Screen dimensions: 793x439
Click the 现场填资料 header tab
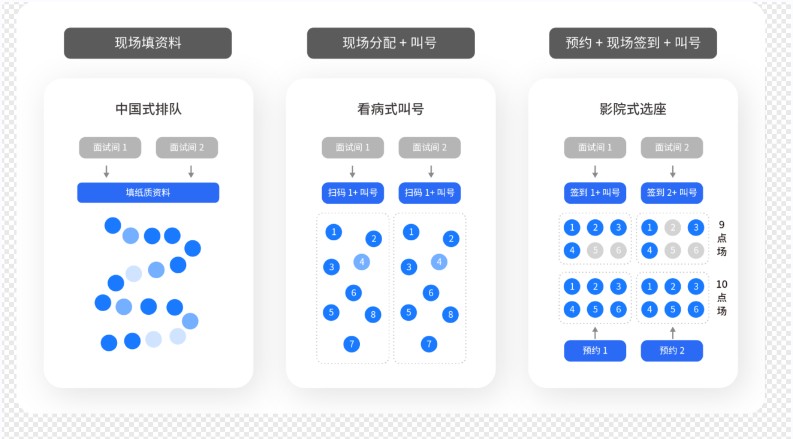click(x=148, y=43)
